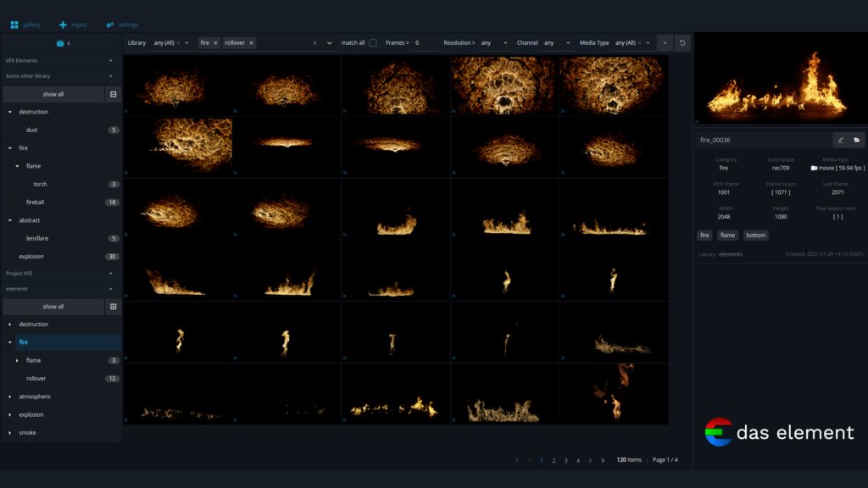This screenshot has width=868, height=488.
Task: Click the flame tag on element details
Action: tap(727, 236)
